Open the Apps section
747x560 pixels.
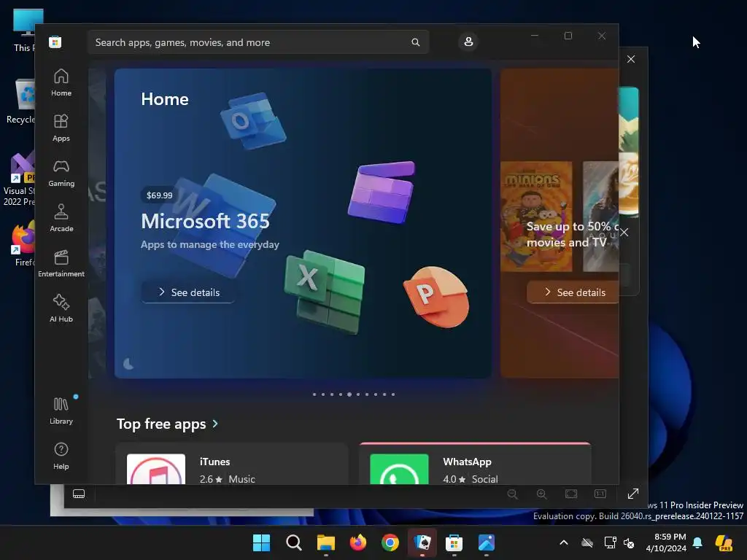[x=61, y=128]
